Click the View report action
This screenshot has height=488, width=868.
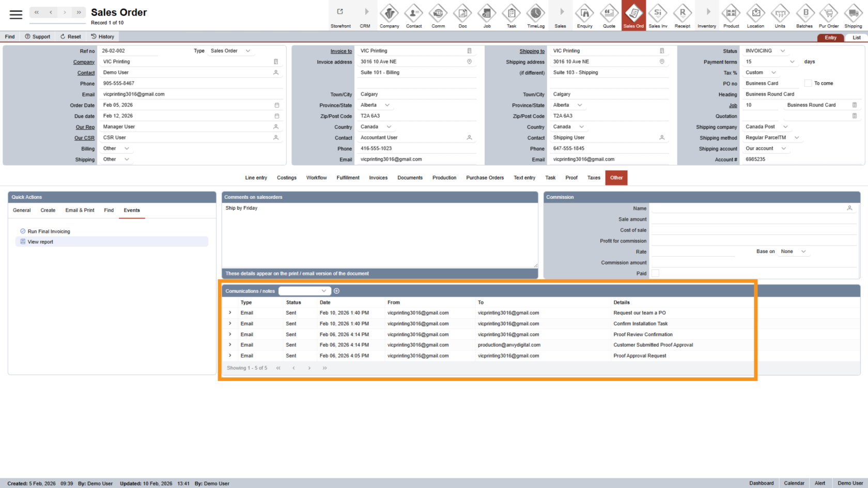click(x=40, y=241)
